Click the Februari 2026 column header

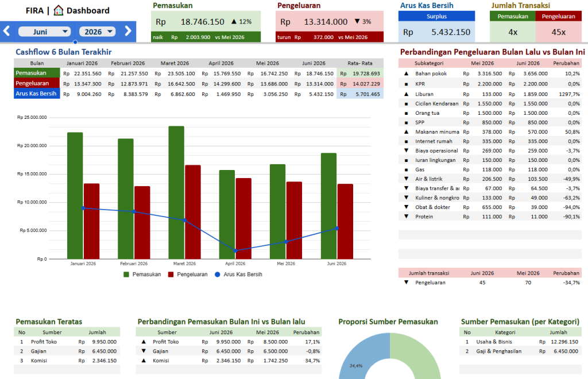pyautogui.click(x=127, y=63)
